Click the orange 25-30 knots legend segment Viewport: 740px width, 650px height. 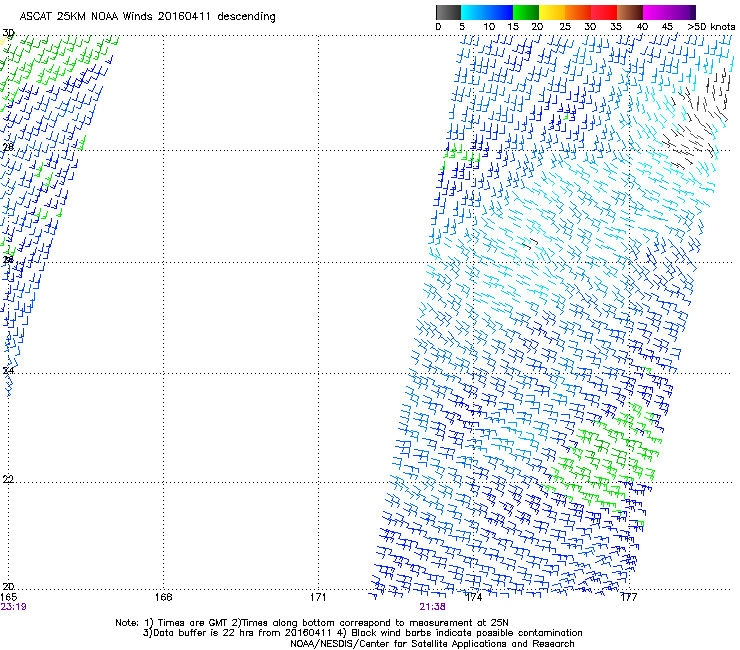578,12
